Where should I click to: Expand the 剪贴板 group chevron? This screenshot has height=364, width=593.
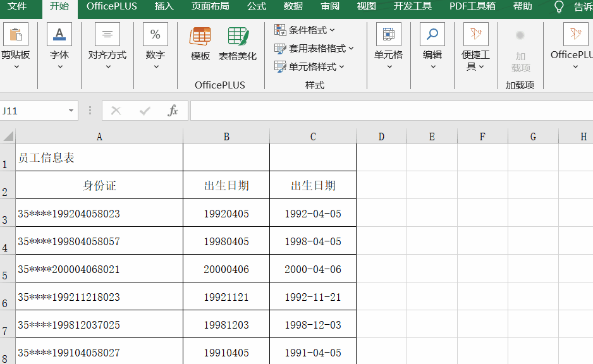[x=16, y=67]
